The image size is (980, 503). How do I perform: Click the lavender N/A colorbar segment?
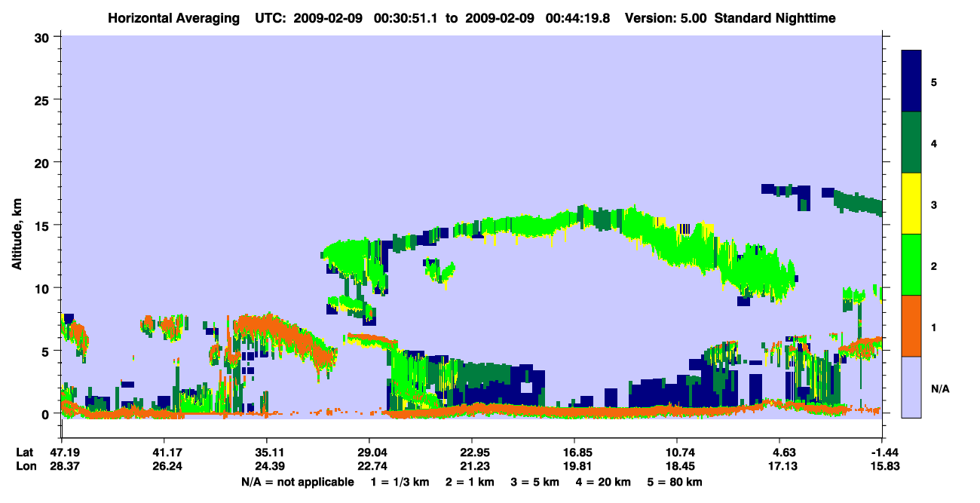click(x=911, y=386)
